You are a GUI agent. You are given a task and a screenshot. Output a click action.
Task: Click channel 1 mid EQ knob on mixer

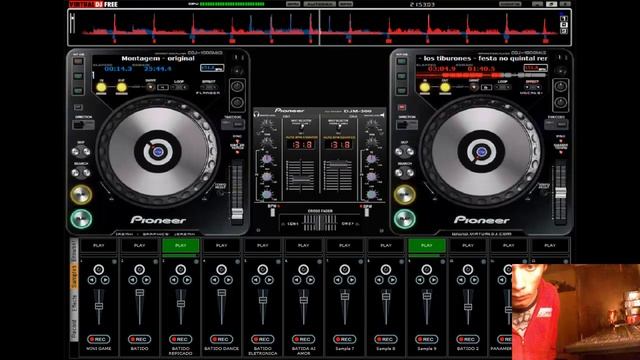pyautogui.click(x=267, y=177)
